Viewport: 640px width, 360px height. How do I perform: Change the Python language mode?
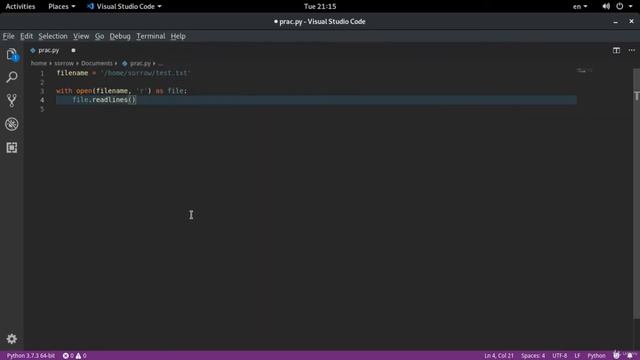pyautogui.click(x=596, y=356)
